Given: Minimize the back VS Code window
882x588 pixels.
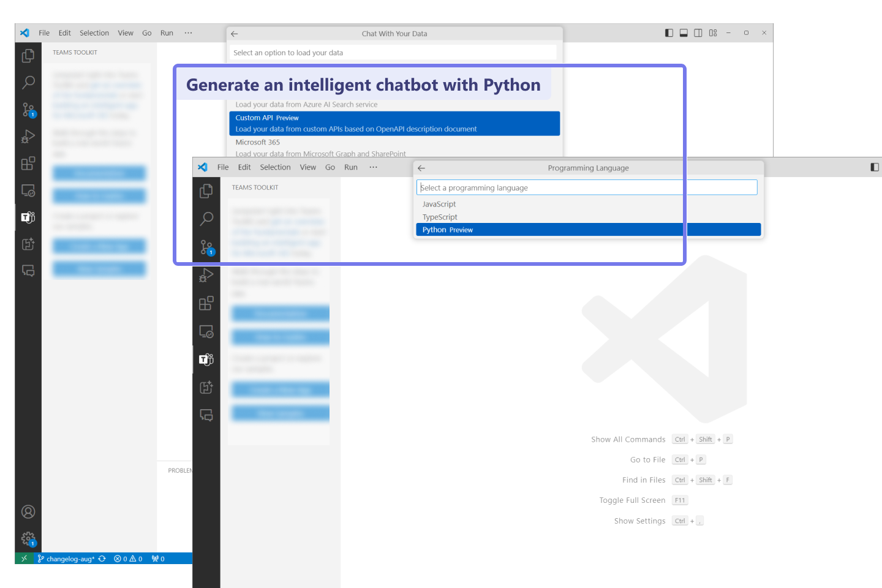Looking at the screenshot, I should click(x=728, y=33).
